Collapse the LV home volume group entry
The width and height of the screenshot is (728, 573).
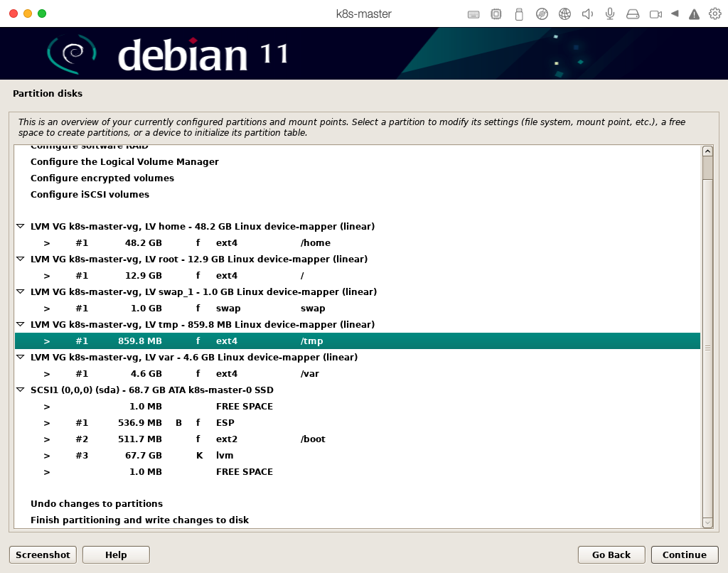point(20,226)
